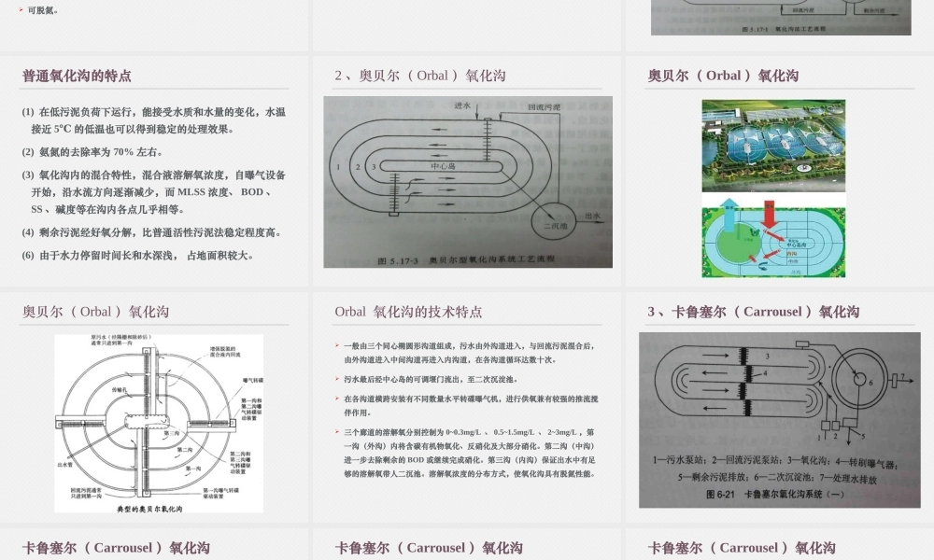Click the 二沉池 circle in the Orbal flow diagram

click(x=554, y=220)
